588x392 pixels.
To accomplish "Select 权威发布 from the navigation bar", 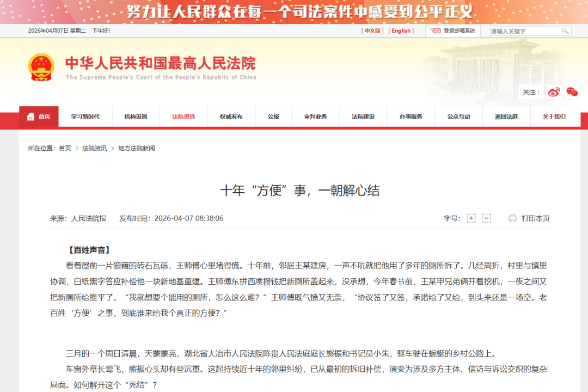I will click(x=231, y=116).
